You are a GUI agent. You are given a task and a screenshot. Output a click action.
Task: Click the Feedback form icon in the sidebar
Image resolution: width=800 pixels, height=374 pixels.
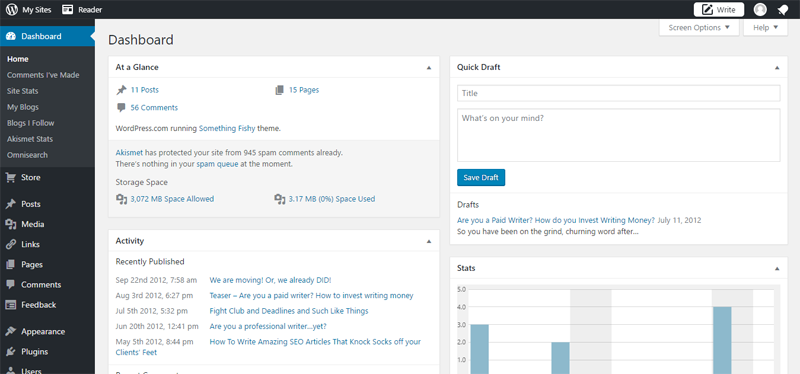pyautogui.click(x=11, y=305)
